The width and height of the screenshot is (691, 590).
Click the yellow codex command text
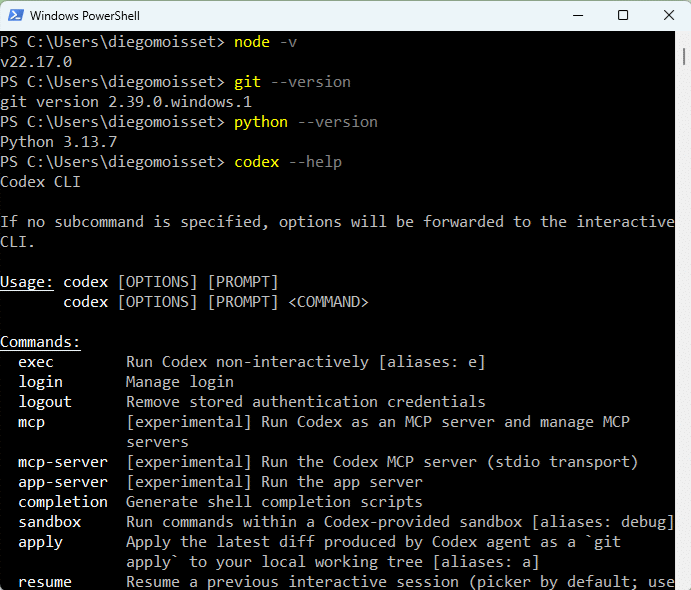(256, 162)
